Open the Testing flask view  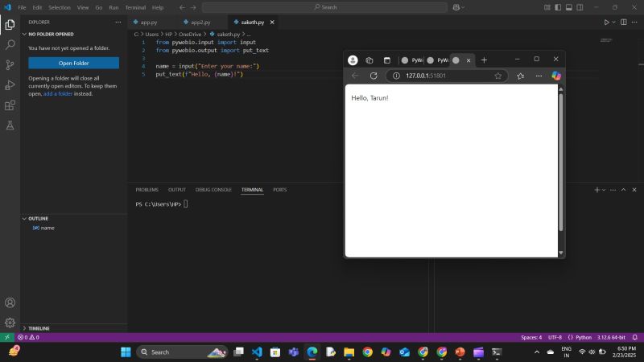click(x=10, y=125)
